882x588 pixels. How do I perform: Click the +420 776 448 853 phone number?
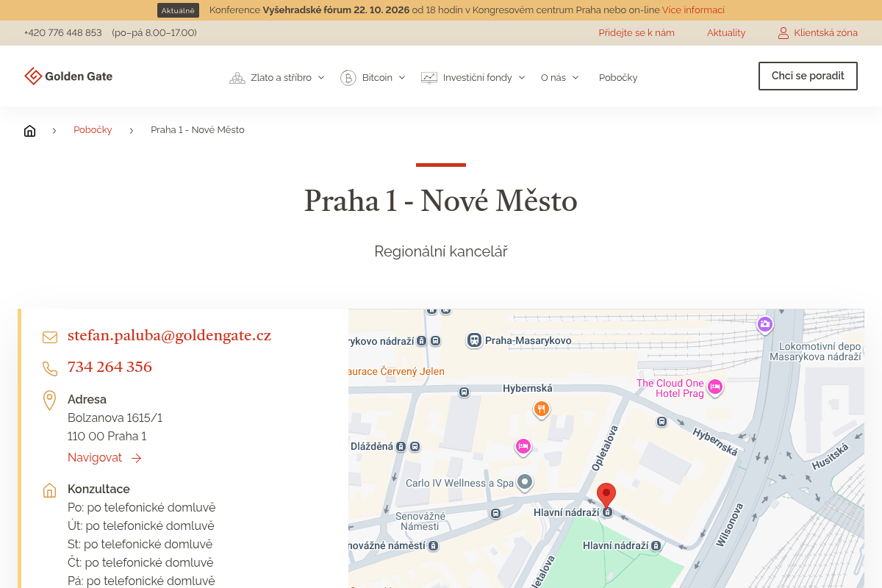tap(62, 33)
